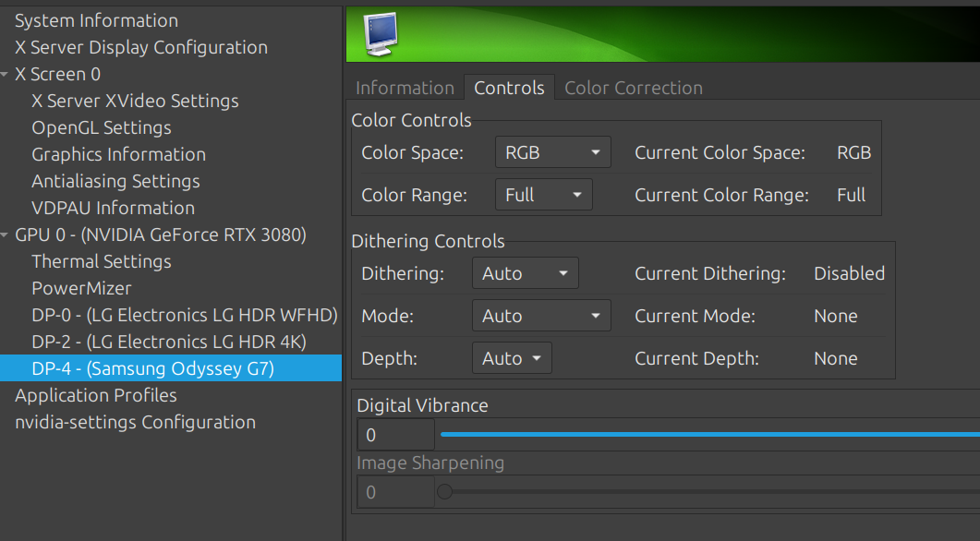Collapse the X Screen 0 tree node

click(5, 75)
